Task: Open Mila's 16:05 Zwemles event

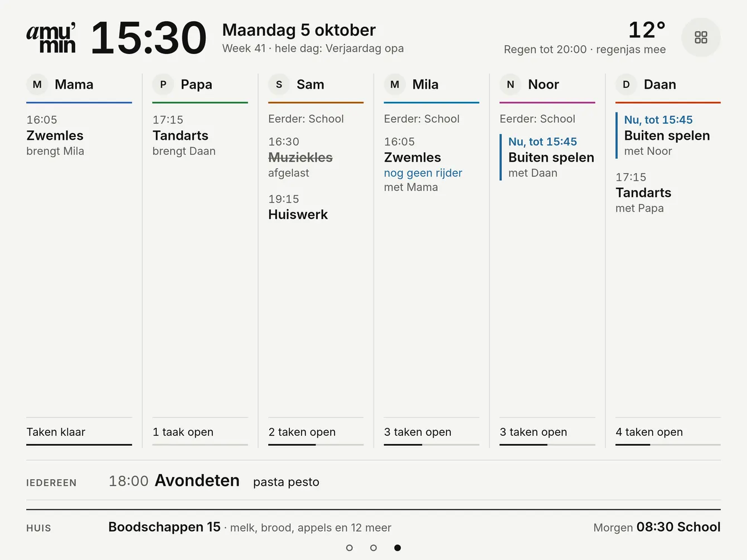Action: coord(431,164)
